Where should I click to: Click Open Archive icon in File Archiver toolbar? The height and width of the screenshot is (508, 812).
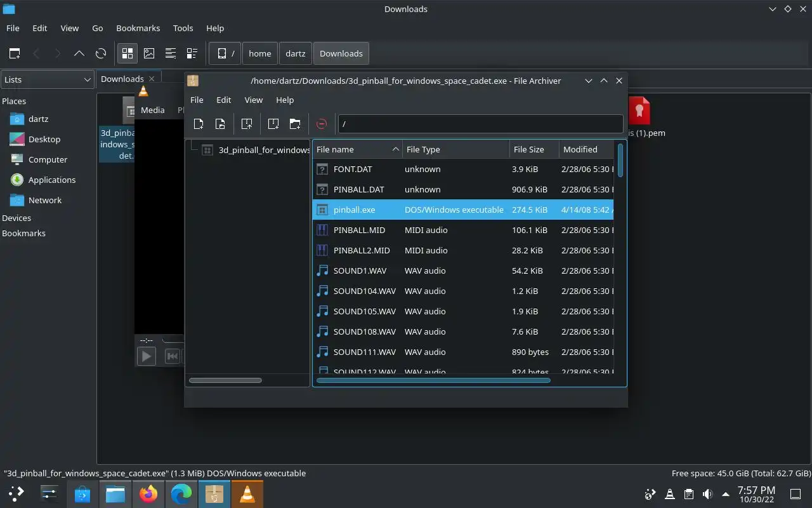(x=220, y=124)
